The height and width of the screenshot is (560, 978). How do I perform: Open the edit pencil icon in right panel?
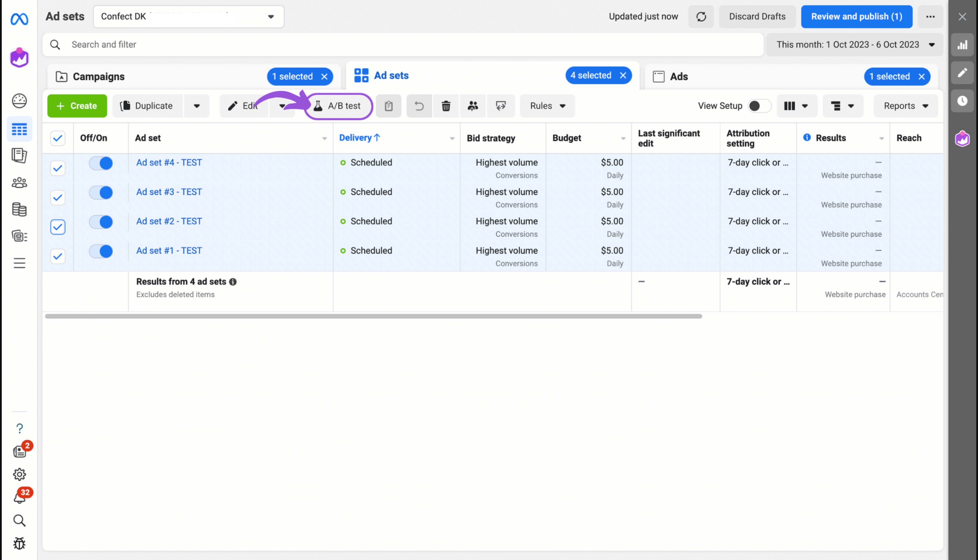tap(962, 73)
